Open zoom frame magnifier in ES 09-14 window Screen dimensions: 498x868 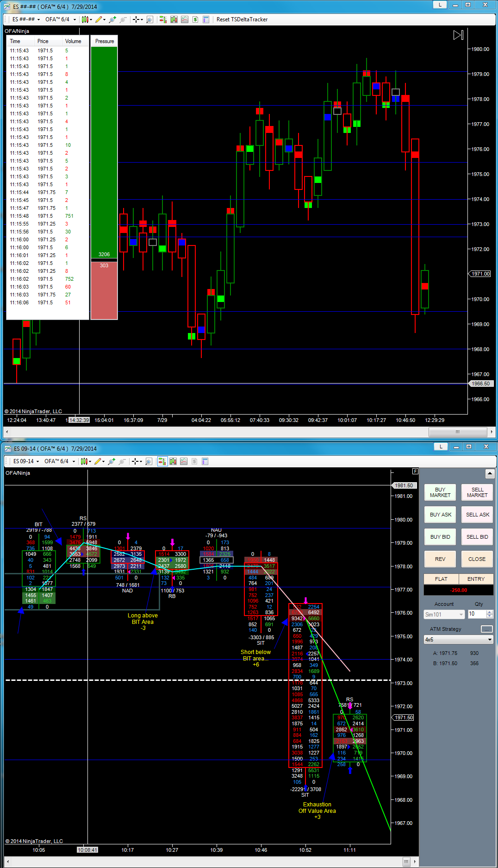point(149,461)
